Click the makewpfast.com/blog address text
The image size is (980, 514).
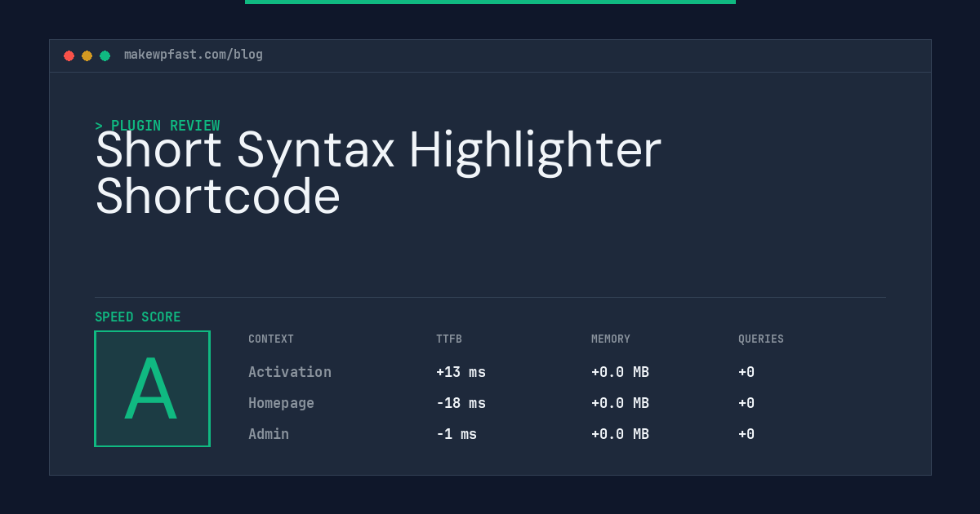[x=194, y=55]
